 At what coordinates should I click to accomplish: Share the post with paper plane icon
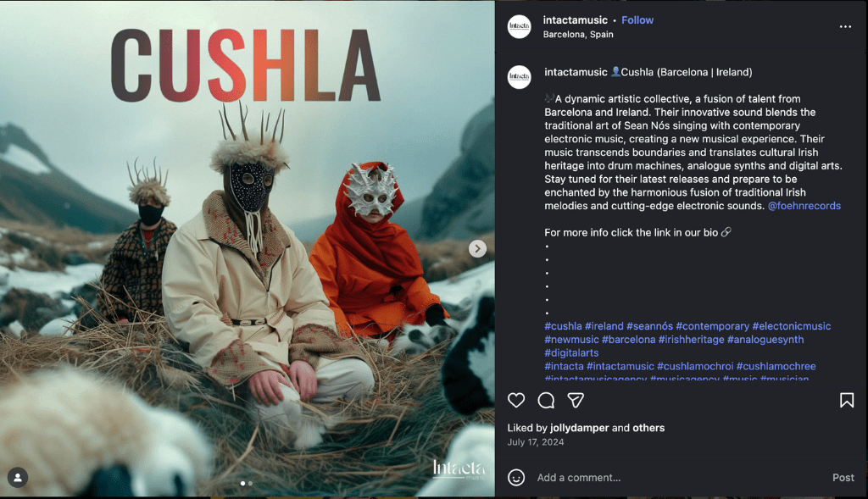click(x=576, y=400)
